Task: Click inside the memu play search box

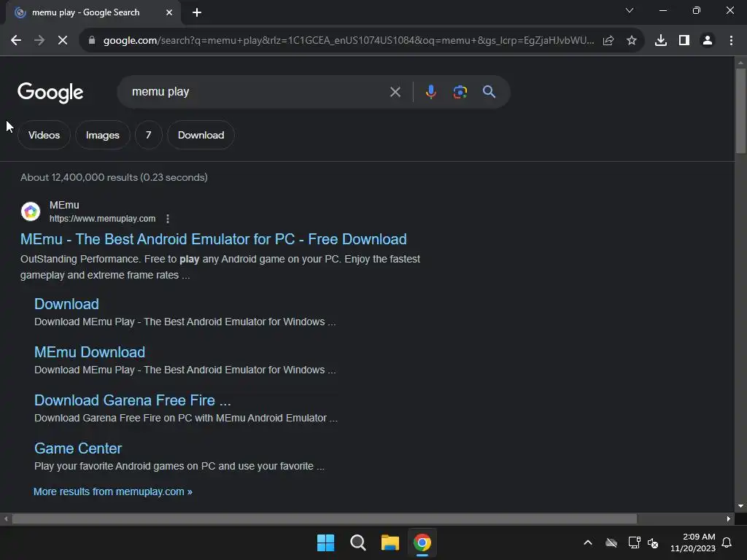Action: tap(258, 92)
